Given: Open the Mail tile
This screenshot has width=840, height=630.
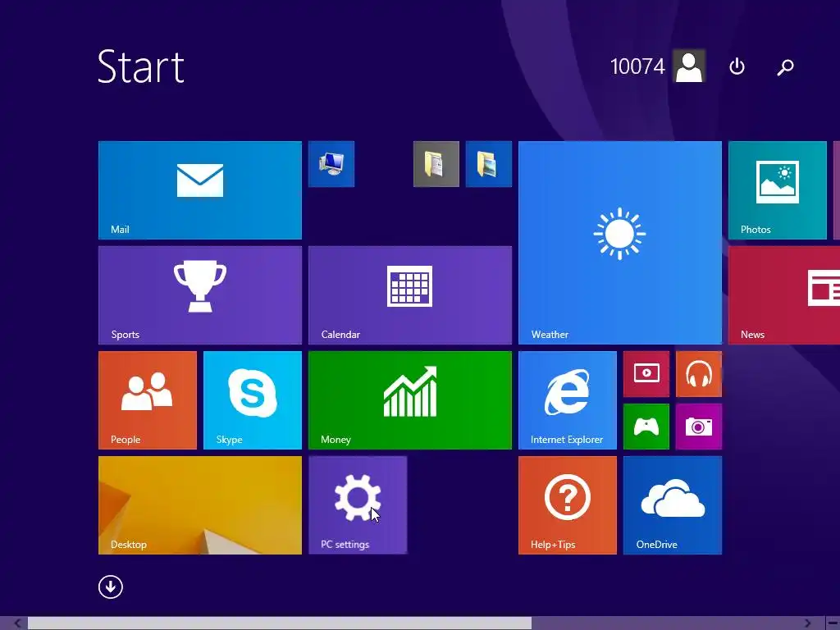Looking at the screenshot, I should point(200,190).
